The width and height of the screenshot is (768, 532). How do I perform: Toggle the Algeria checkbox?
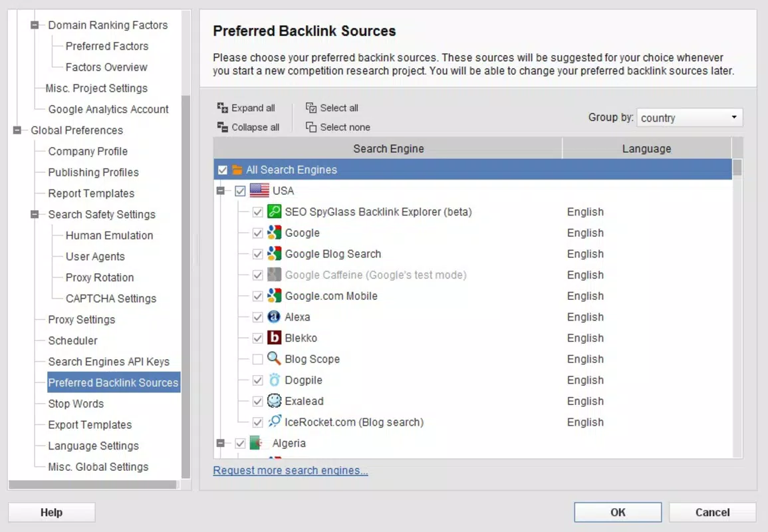tap(240, 444)
